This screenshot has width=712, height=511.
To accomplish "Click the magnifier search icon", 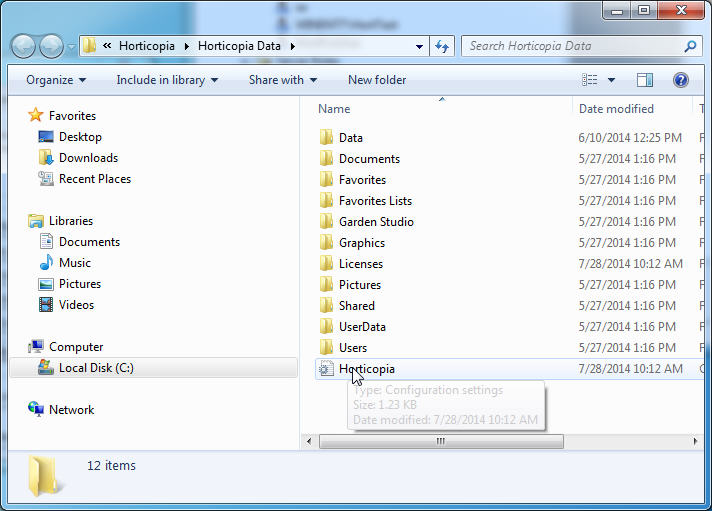I will (x=690, y=46).
